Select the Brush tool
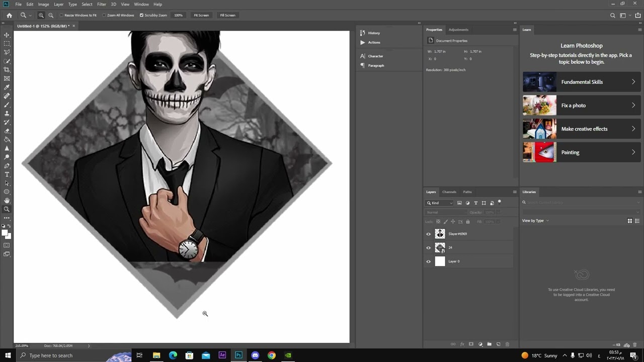Screen dimensions: 644x362 point(7,105)
